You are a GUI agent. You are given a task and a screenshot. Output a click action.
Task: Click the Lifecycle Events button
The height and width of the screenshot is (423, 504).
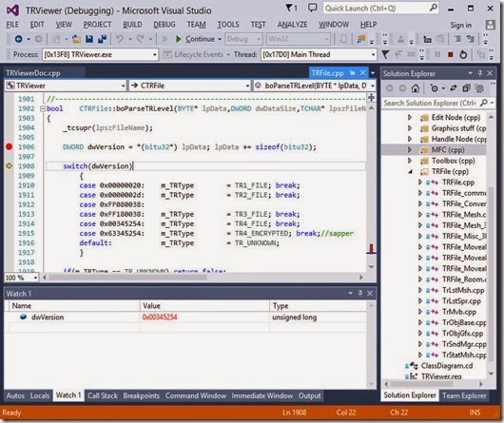[195, 54]
